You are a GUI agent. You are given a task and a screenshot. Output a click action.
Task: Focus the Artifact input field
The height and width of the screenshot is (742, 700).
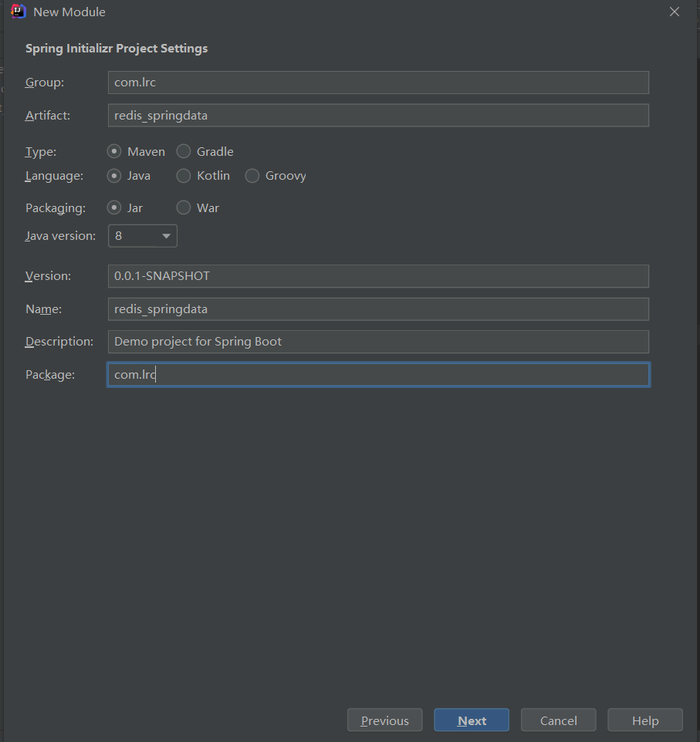coord(378,116)
